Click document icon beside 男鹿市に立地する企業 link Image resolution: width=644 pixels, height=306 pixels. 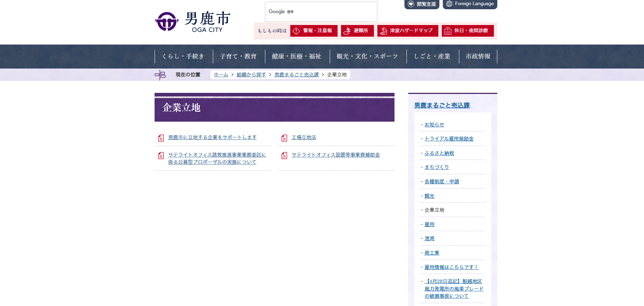161,138
